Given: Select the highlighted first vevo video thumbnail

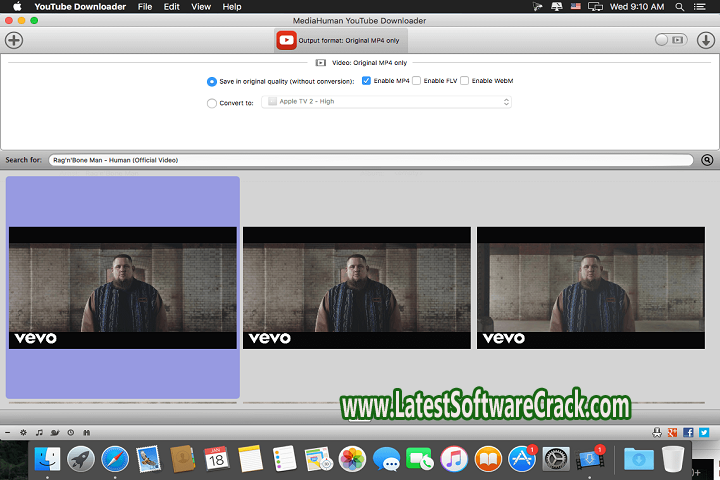Looking at the screenshot, I should tap(123, 288).
